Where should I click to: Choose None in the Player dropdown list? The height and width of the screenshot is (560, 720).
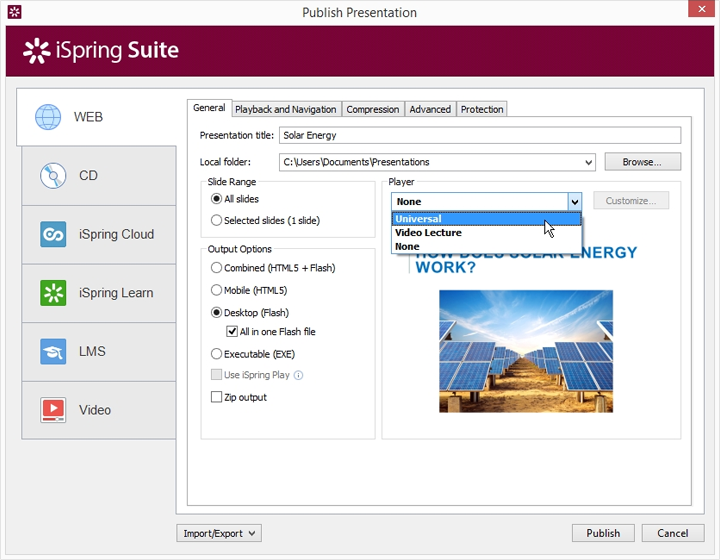(x=486, y=246)
